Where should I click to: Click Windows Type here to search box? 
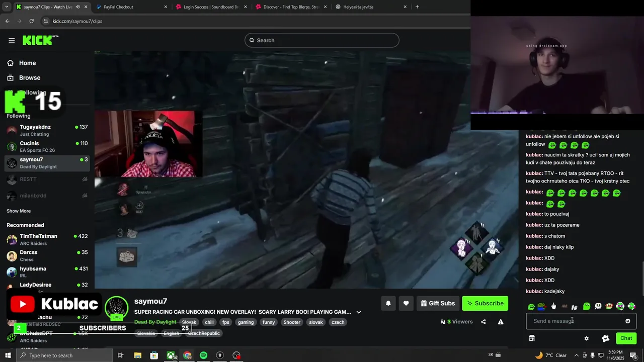(64, 355)
